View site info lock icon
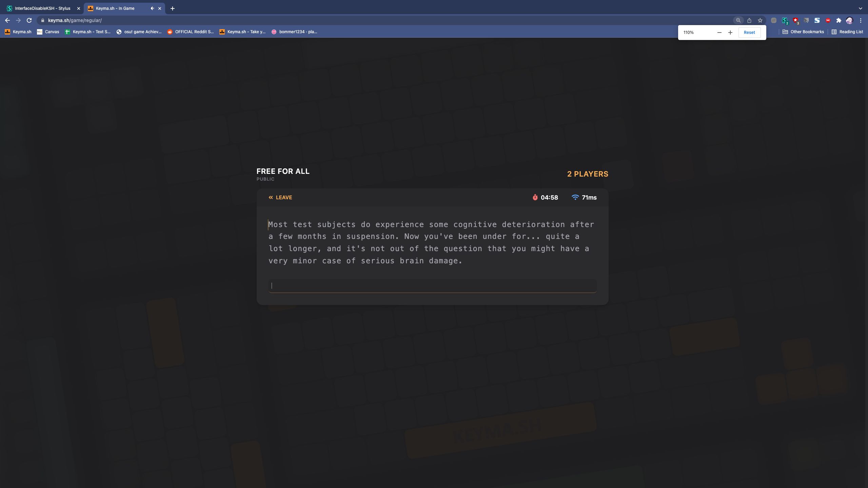 [42, 20]
